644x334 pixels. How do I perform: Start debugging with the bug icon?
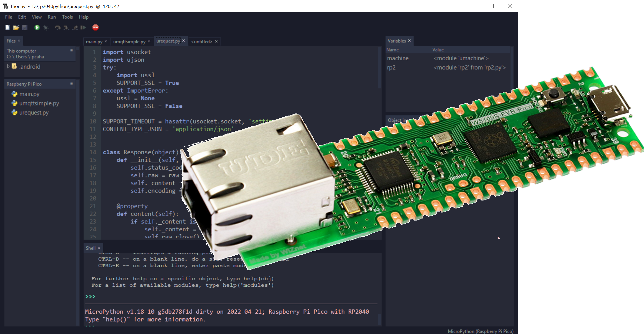pyautogui.click(x=46, y=27)
